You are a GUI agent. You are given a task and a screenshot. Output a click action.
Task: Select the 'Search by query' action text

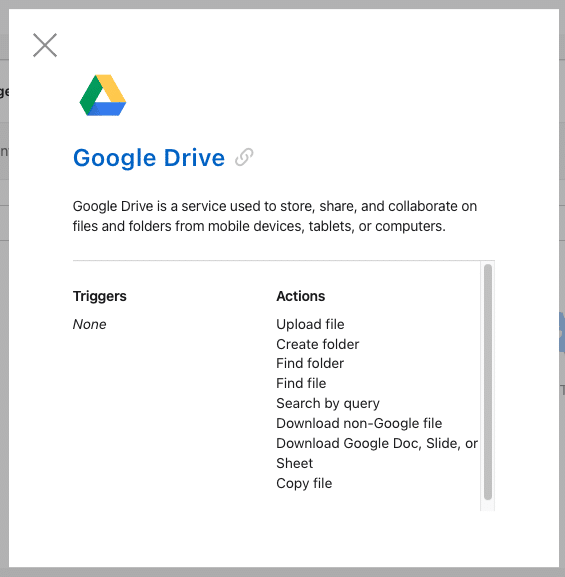tap(328, 403)
